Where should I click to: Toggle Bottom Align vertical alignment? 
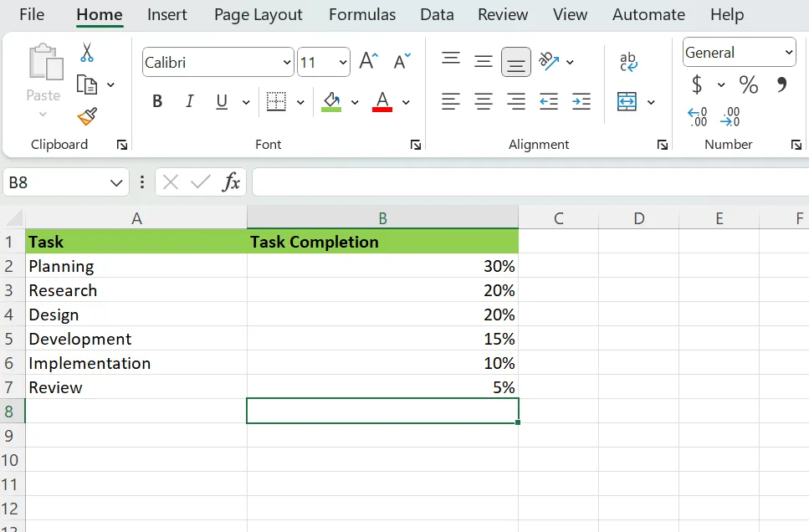(x=516, y=62)
